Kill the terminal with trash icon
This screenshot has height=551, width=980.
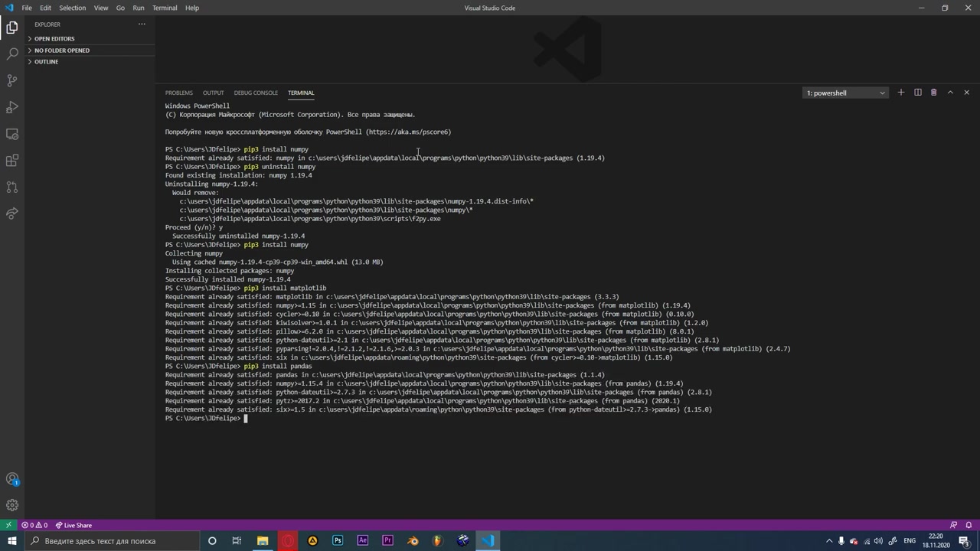tap(933, 93)
